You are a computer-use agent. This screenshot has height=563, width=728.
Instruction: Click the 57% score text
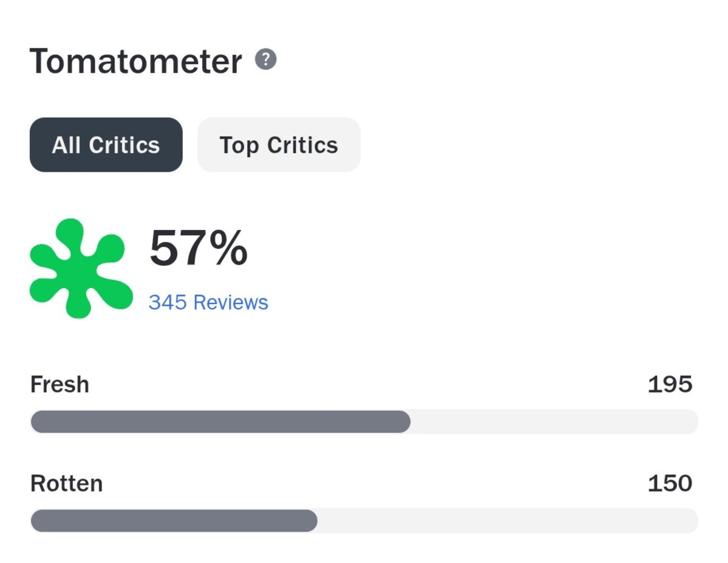[199, 248]
